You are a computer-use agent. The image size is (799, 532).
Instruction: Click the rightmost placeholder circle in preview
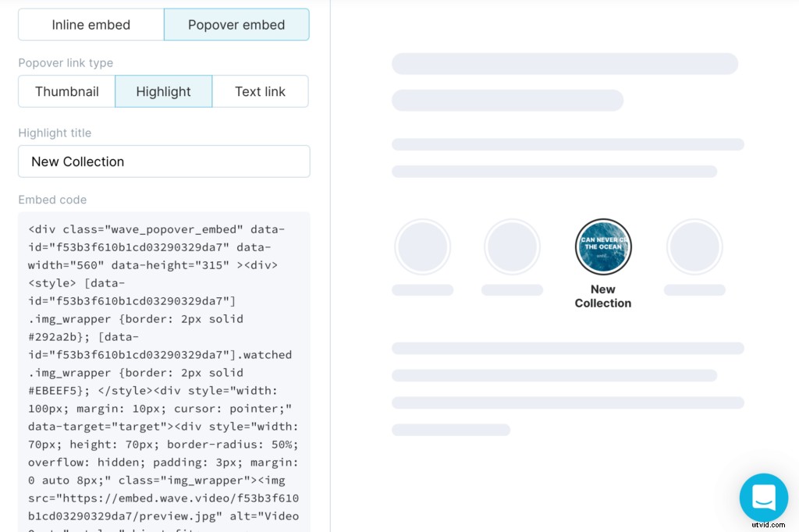point(694,246)
